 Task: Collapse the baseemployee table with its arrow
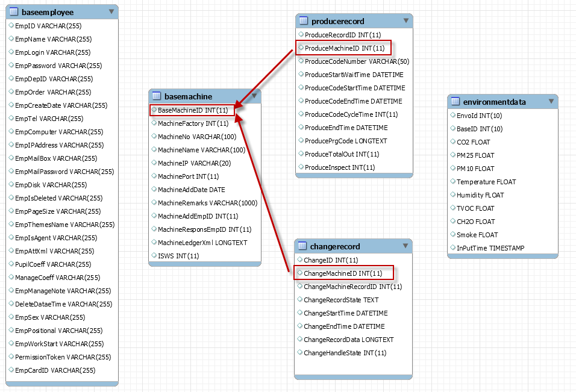click(111, 11)
